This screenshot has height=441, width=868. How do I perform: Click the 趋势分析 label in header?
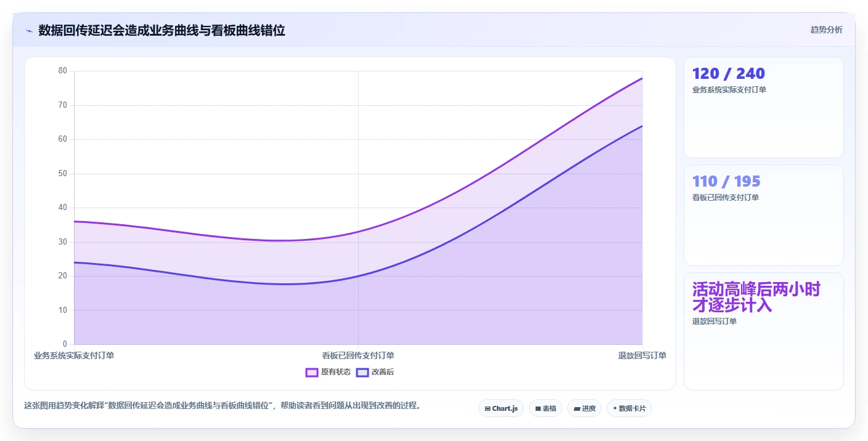pyautogui.click(x=826, y=30)
